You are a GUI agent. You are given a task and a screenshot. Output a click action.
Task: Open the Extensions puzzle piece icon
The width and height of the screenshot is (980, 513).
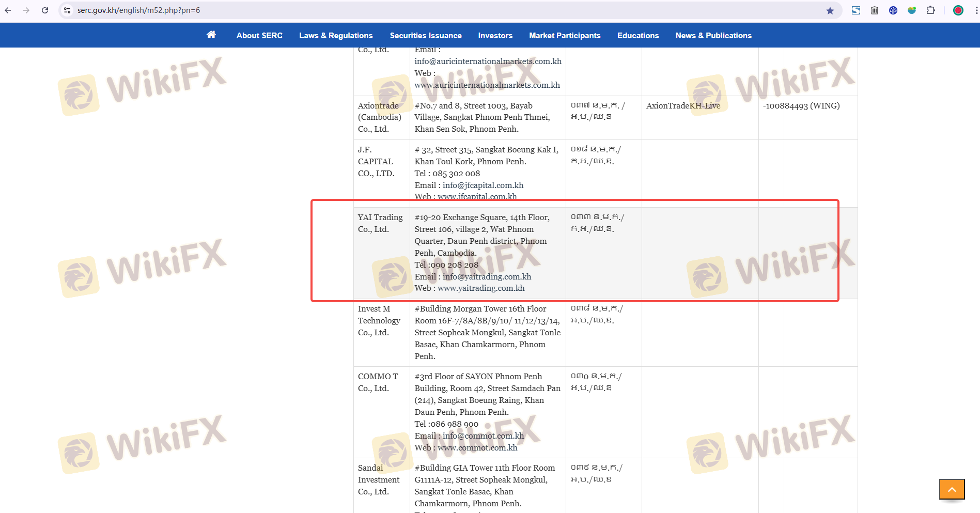click(930, 10)
